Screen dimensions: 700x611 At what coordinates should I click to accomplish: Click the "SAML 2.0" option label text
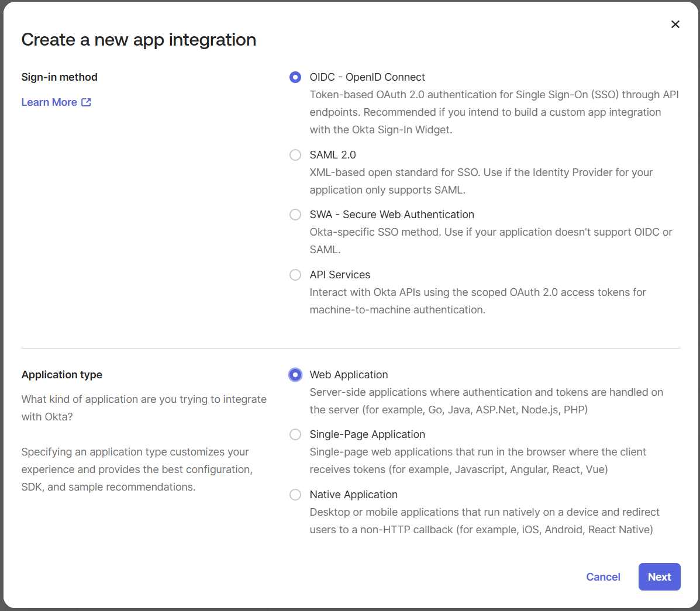[x=333, y=155]
